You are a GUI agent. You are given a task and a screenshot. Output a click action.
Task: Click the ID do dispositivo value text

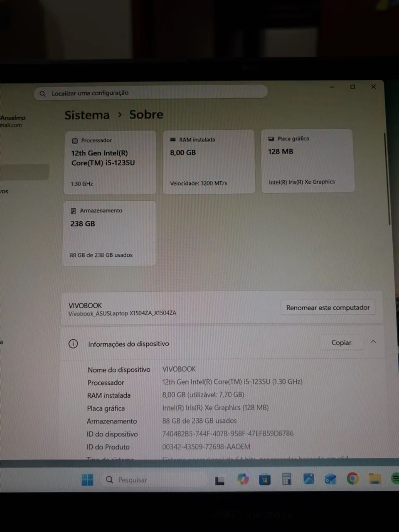[228, 433]
